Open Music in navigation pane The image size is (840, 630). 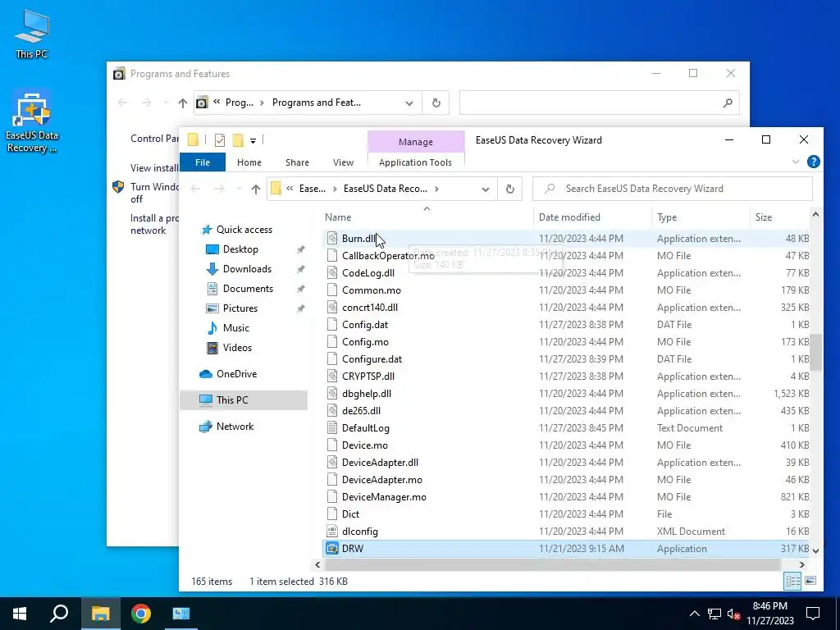pos(235,328)
